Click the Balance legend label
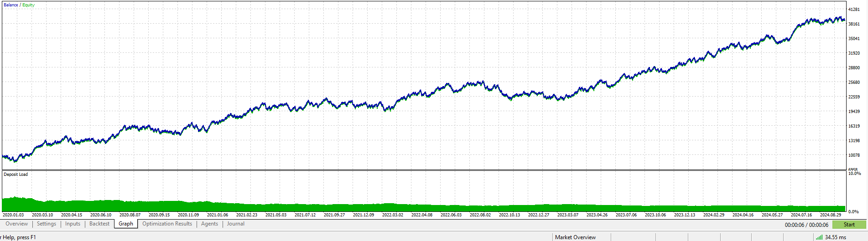The width and height of the screenshot is (868, 241). point(11,5)
